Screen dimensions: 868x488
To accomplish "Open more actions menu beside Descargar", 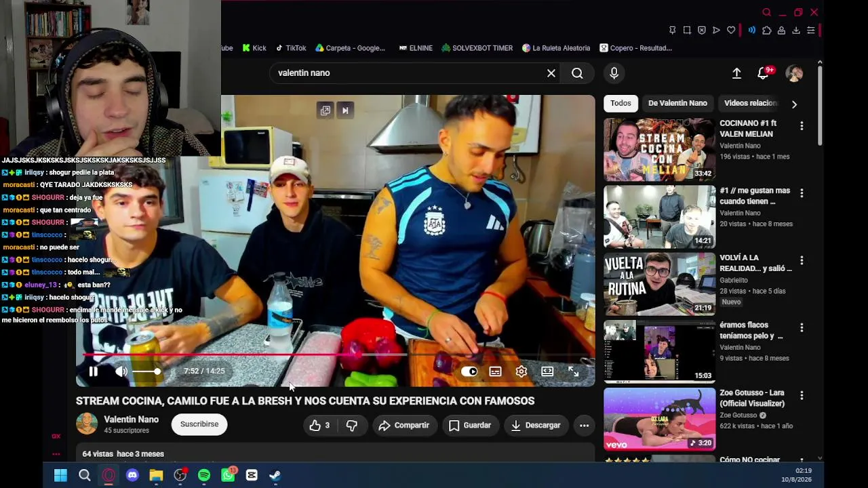I will click(x=584, y=426).
